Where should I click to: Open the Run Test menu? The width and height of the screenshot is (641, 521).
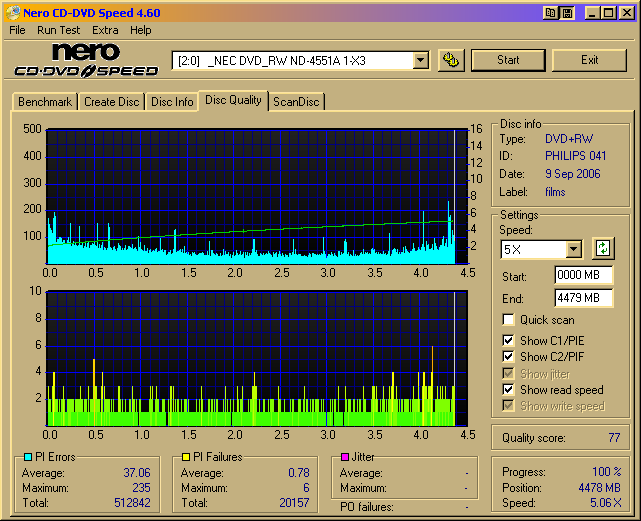tap(59, 30)
